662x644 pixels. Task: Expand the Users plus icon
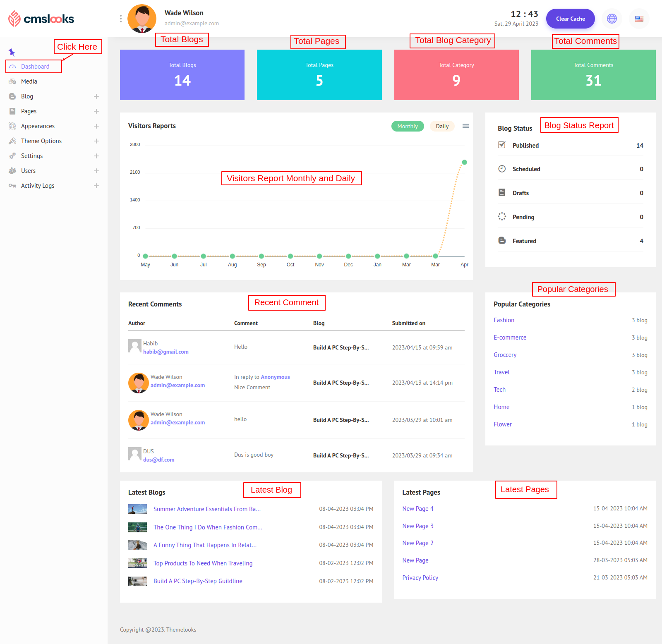coord(96,171)
